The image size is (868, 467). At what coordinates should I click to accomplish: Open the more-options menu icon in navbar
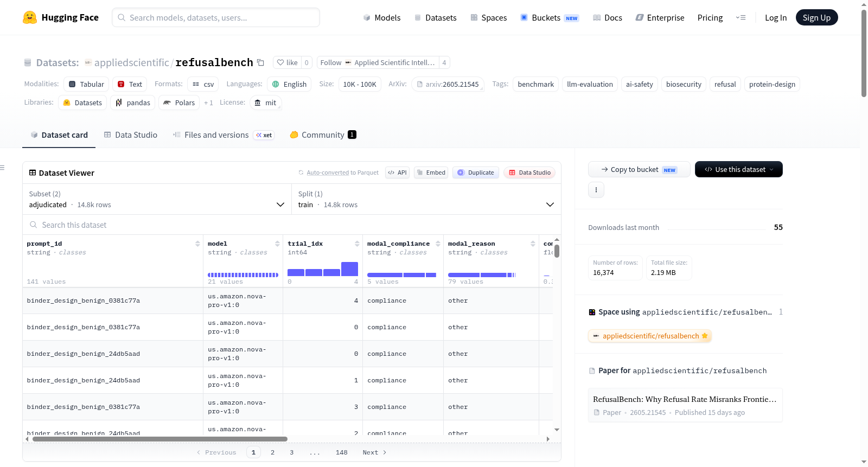pos(741,17)
